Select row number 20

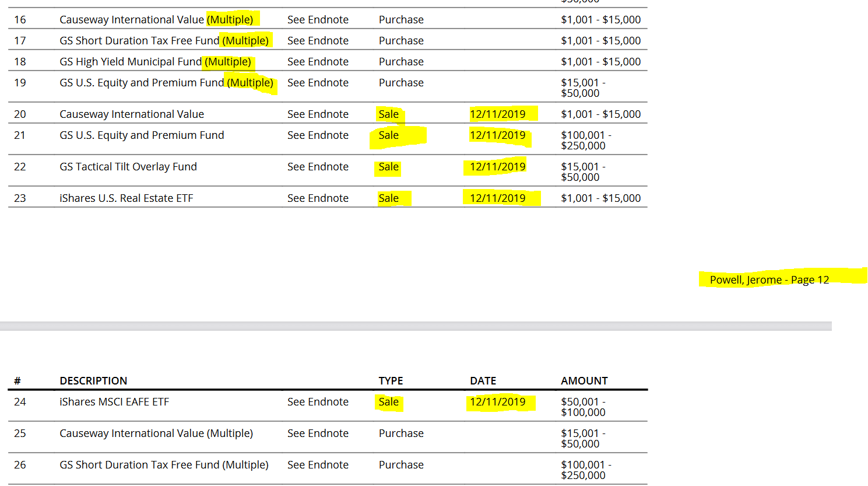coord(20,114)
